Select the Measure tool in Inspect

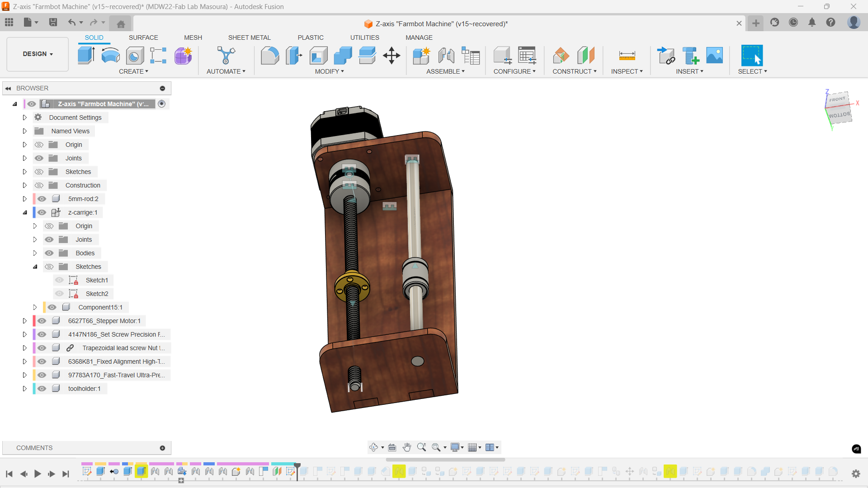pos(627,56)
